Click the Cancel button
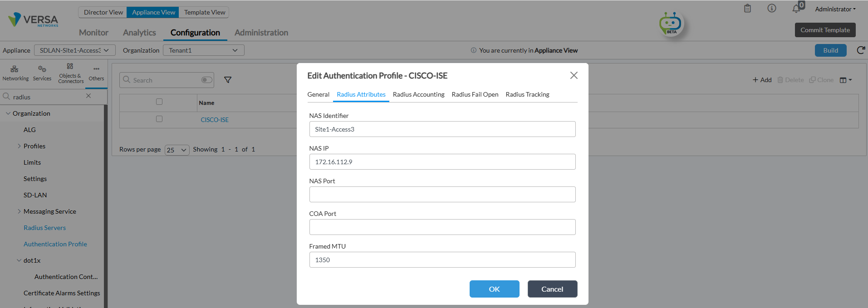 coord(552,289)
